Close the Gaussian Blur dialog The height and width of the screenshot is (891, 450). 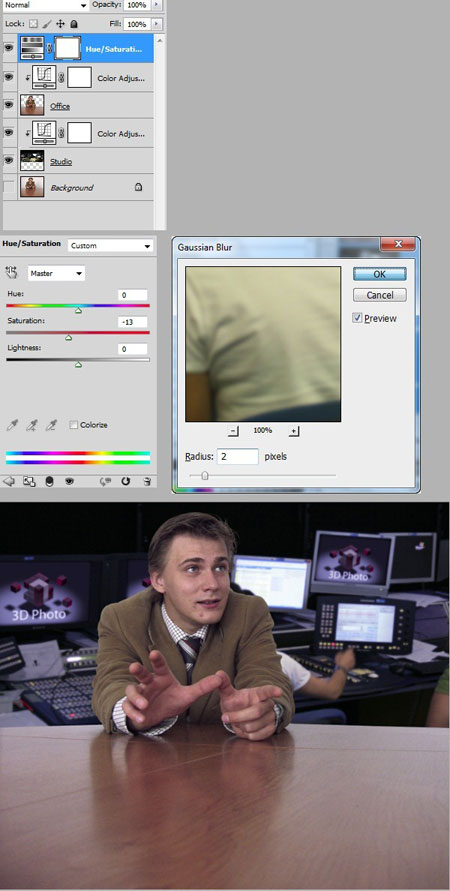click(398, 244)
